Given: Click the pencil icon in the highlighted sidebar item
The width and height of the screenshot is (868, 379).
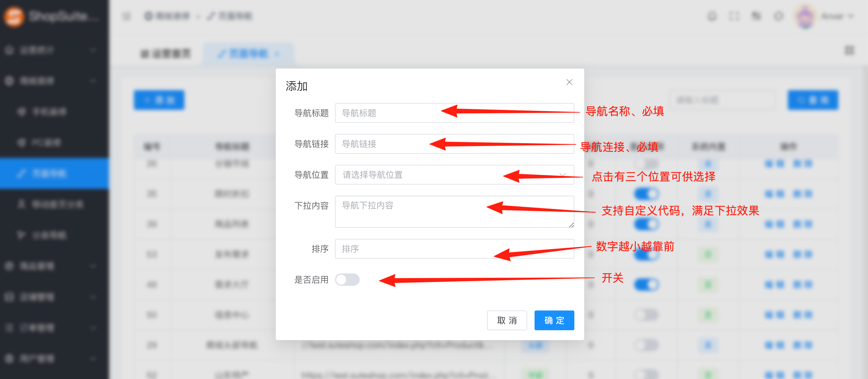Looking at the screenshot, I should point(21,174).
